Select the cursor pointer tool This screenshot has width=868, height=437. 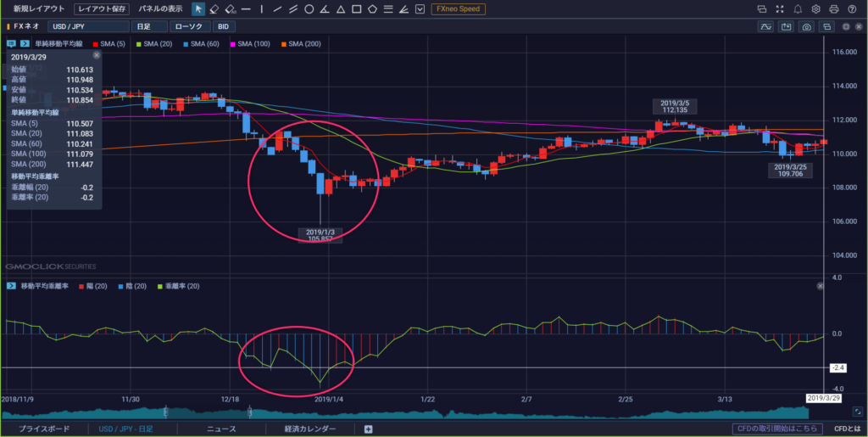(198, 8)
